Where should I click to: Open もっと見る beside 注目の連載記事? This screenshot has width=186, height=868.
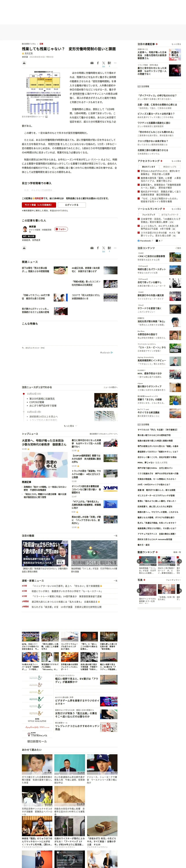point(176,44)
